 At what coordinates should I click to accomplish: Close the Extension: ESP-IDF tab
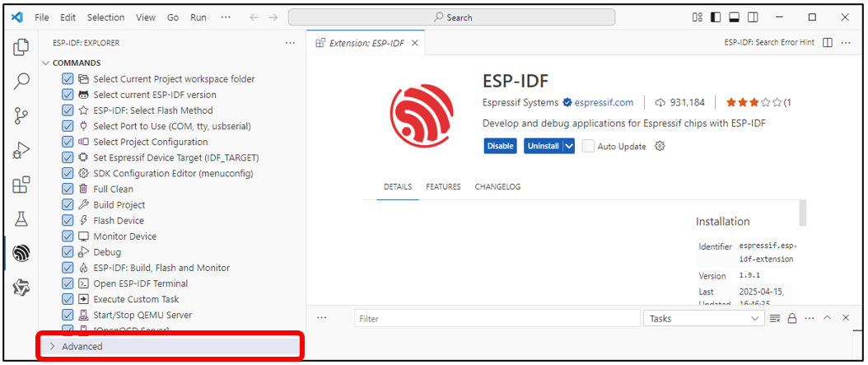(415, 43)
